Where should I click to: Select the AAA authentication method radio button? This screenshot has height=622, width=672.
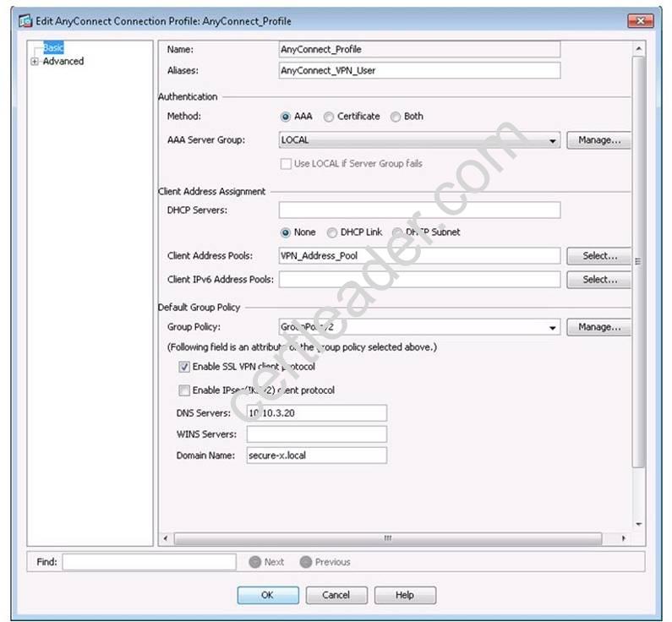[x=285, y=117]
